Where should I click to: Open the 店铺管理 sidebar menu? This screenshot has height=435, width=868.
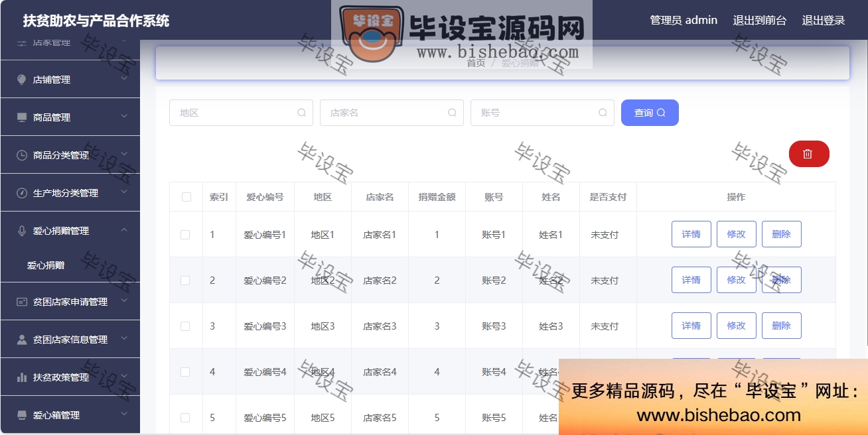click(70, 80)
